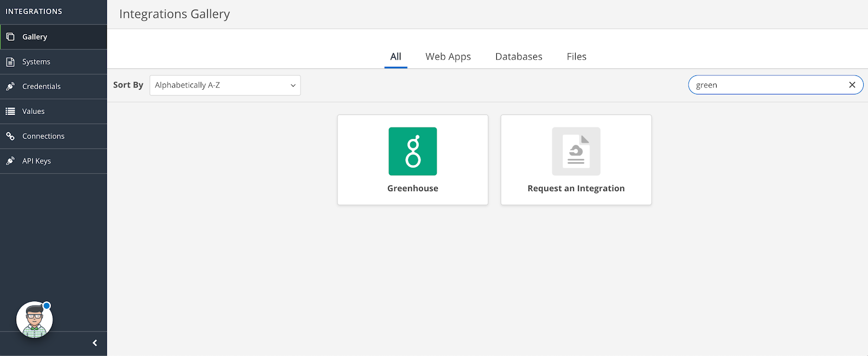Screen dimensions: 868x356
Task: Switch to the Databases tab
Action: click(x=519, y=56)
